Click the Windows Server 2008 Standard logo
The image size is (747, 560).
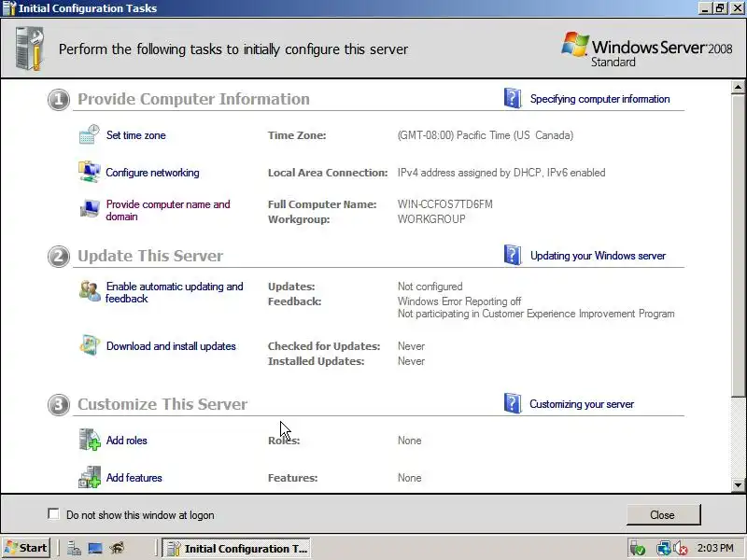coord(646,49)
